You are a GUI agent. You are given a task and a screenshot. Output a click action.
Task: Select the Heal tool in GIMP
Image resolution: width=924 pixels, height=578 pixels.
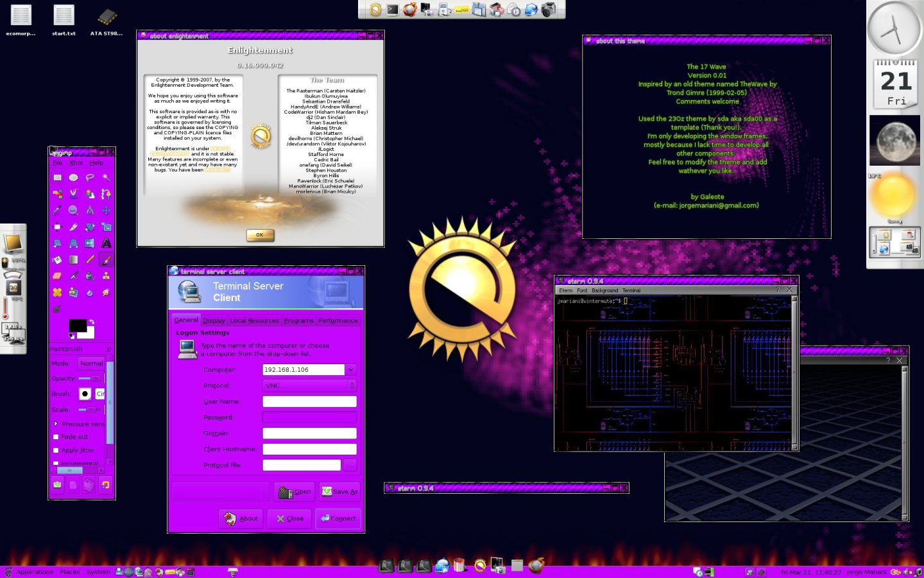point(57,293)
